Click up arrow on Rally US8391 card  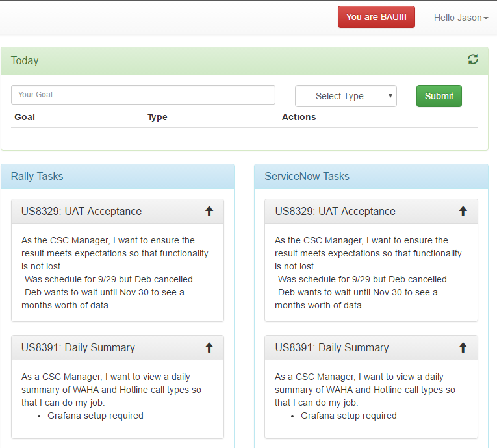coord(209,347)
